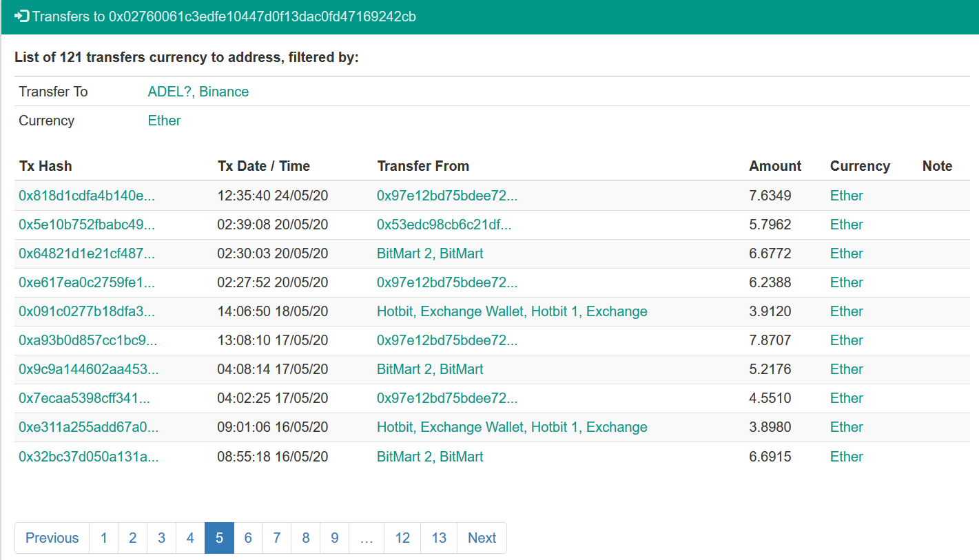Open transaction 0x091c0277b18dfa3...
The image size is (979, 560).
[87, 311]
